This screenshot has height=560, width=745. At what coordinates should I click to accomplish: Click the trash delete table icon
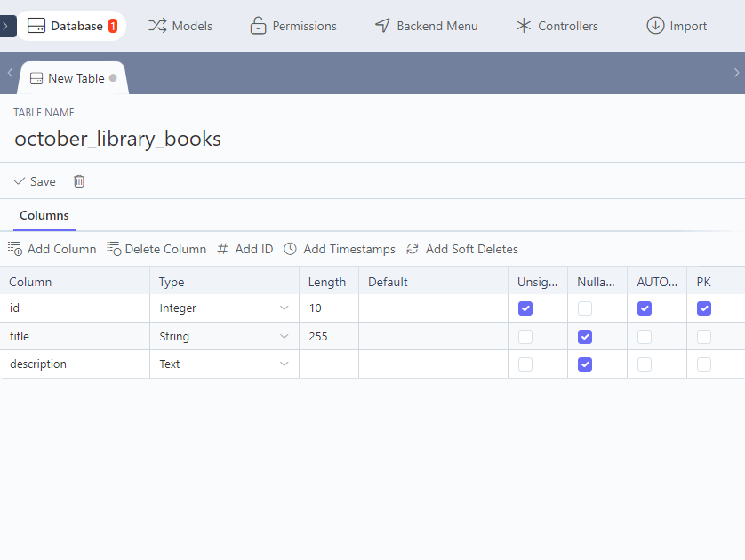79,181
